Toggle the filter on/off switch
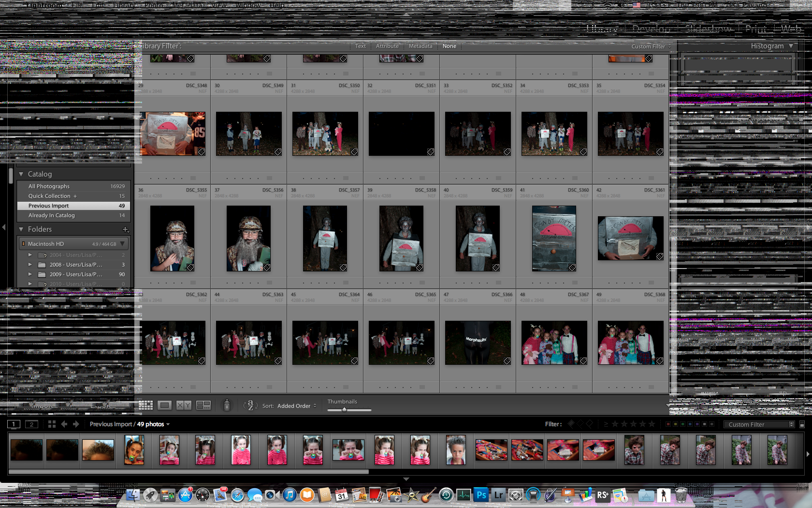 coord(802,425)
